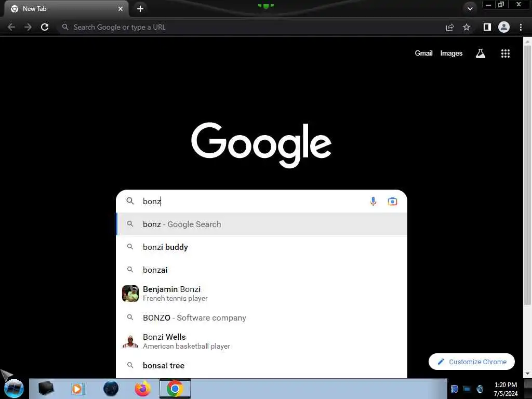532x399 pixels.
Task: Open the media player taskbar icon
Action: (x=77, y=389)
